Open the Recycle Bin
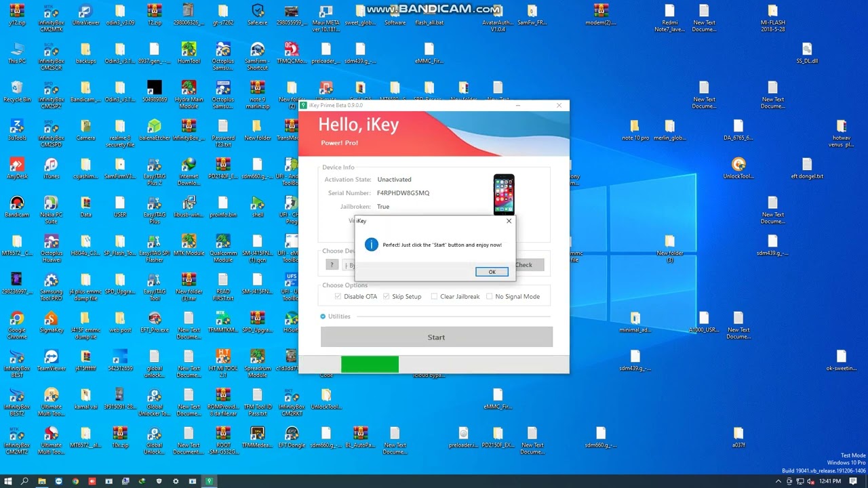This screenshot has width=868, height=488. coord(17,91)
